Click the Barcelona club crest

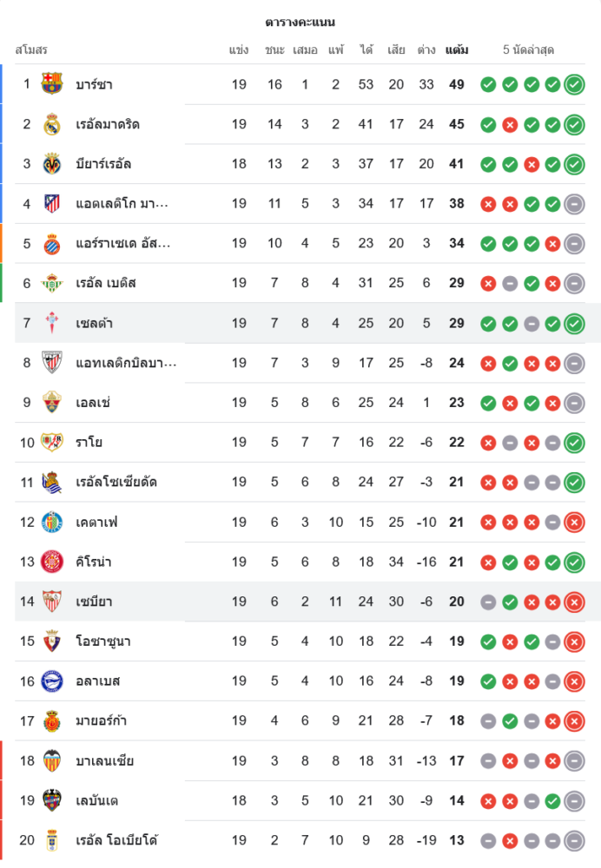coord(52,84)
